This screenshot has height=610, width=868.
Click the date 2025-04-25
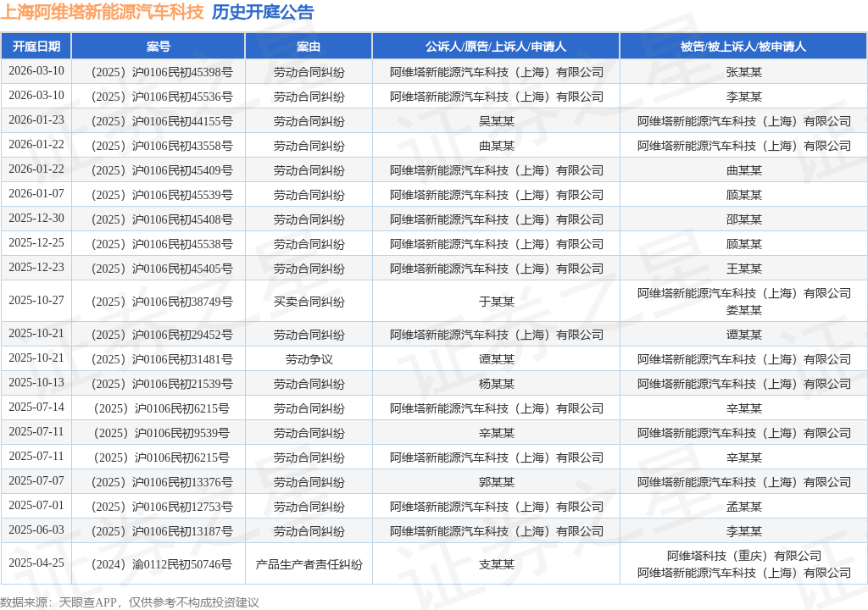[36, 563]
